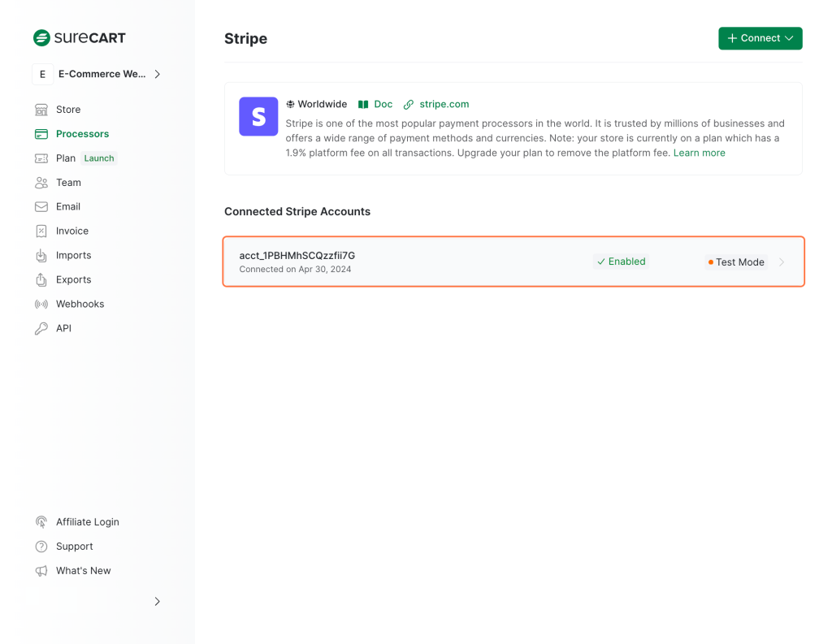Screen dimensions: 832x644
Task: Click the Team sidebar icon
Action: (41, 182)
